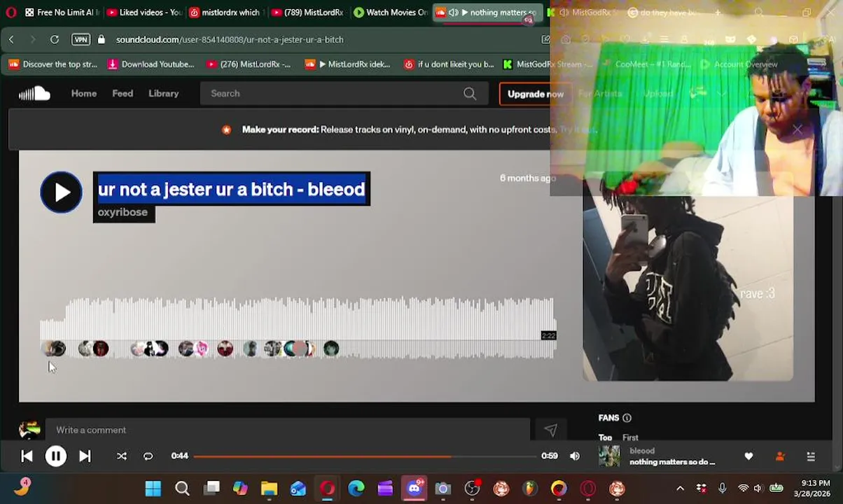This screenshot has height=504, width=843.
Task: Open the next-up queue list icon
Action: point(811,456)
